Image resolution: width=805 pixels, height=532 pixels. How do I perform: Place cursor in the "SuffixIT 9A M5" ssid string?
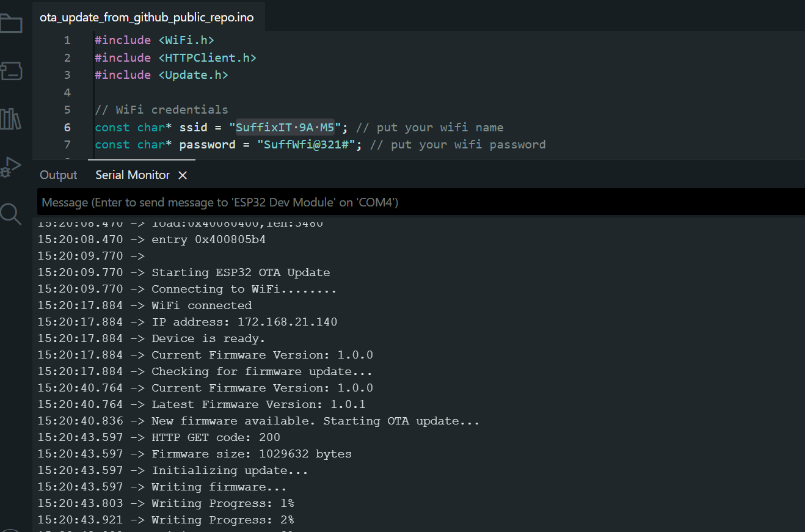click(x=285, y=128)
